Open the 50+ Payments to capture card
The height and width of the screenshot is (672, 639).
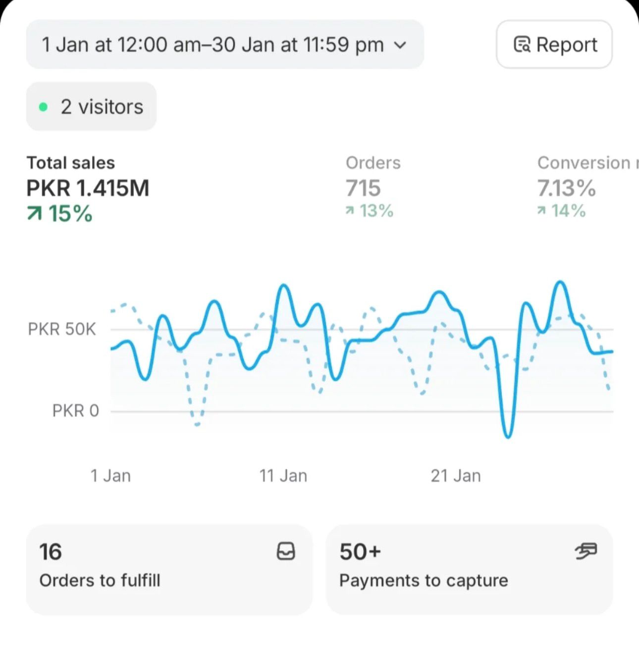coord(470,569)
